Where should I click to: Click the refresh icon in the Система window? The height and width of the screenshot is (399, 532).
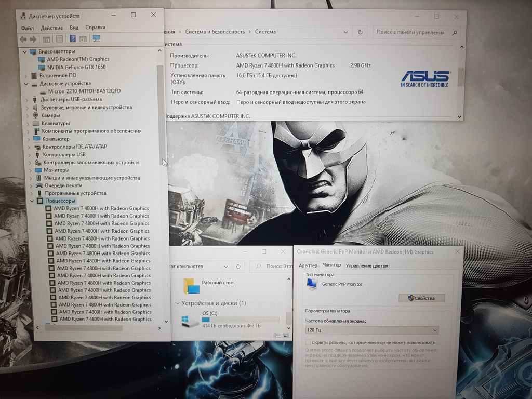[360, 32]
